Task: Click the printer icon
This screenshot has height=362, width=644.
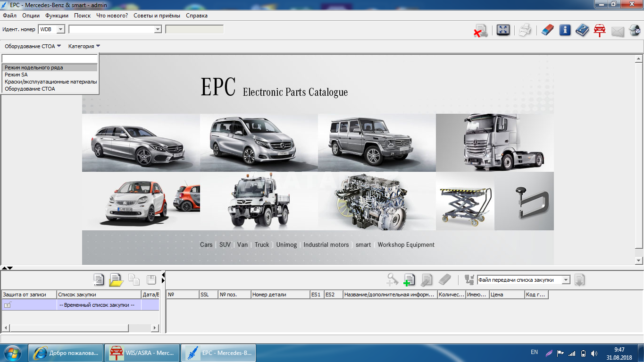Action: pyautogui.click(x=525, y=31)
